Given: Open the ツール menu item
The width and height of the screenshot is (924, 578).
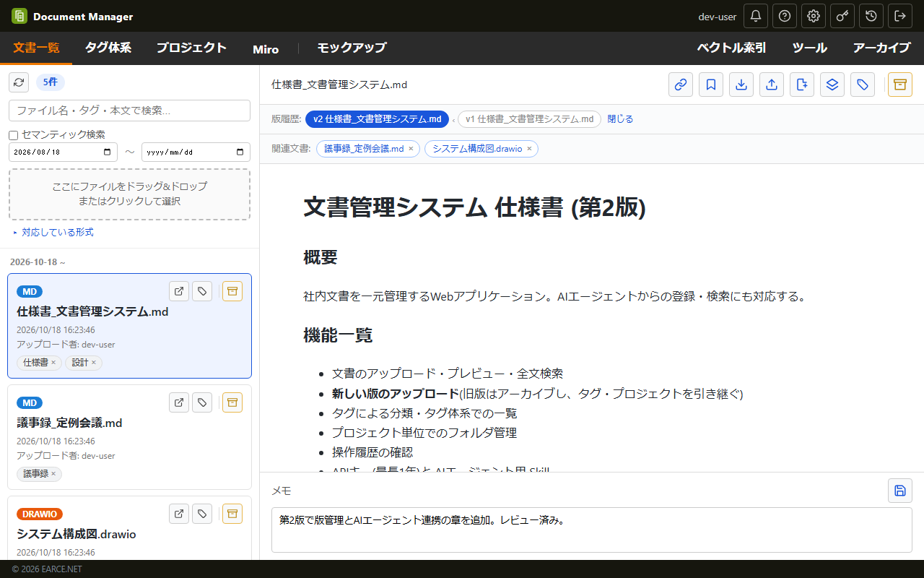Looking at the screenshot, I should coord(810,48).
